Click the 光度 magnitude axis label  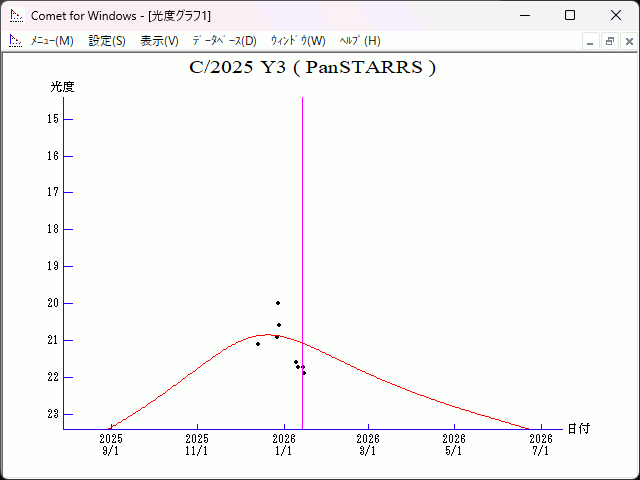(63, 87)
